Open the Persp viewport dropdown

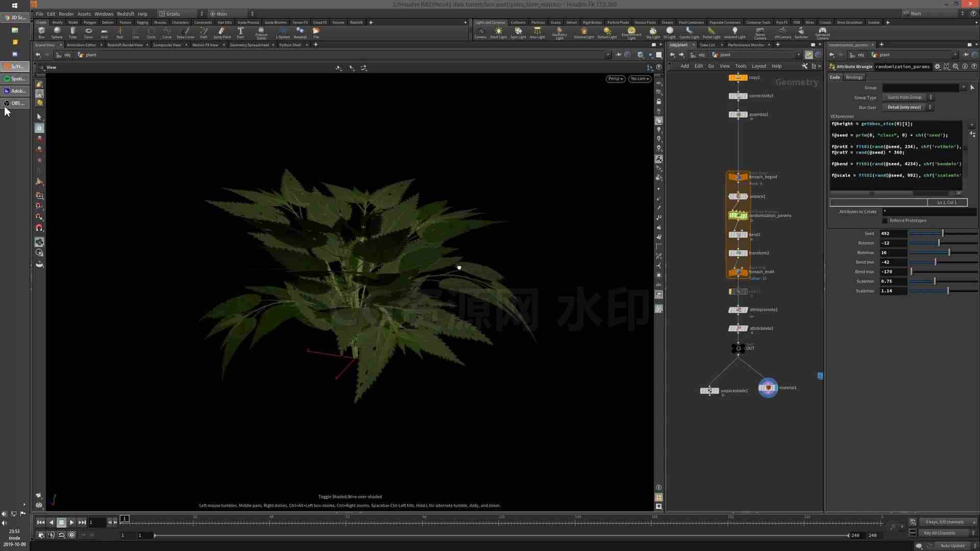coord(616,79)
